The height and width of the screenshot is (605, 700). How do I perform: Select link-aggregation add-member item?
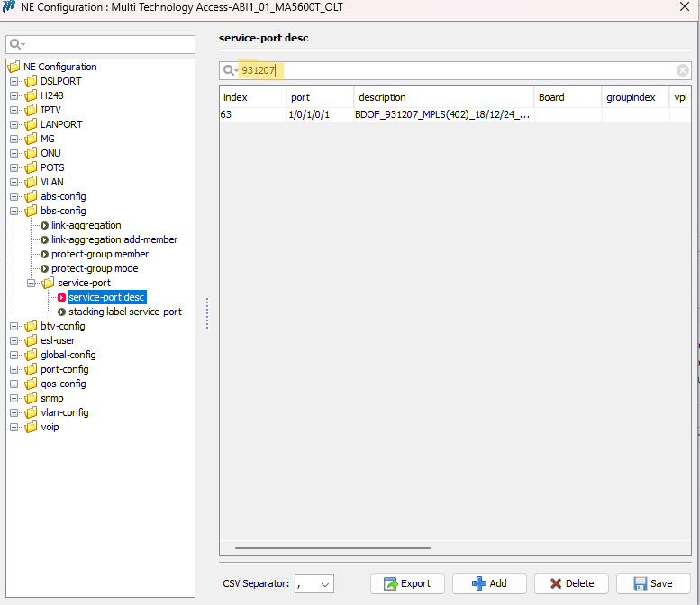(114, 239)
